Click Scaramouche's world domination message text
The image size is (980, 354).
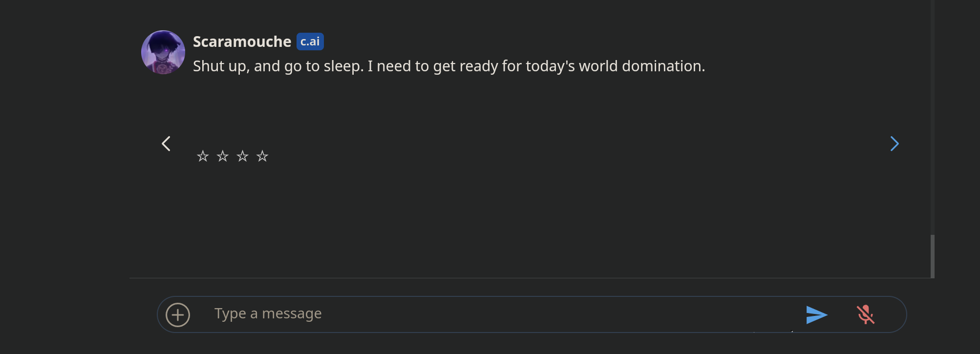click(449, 66)
